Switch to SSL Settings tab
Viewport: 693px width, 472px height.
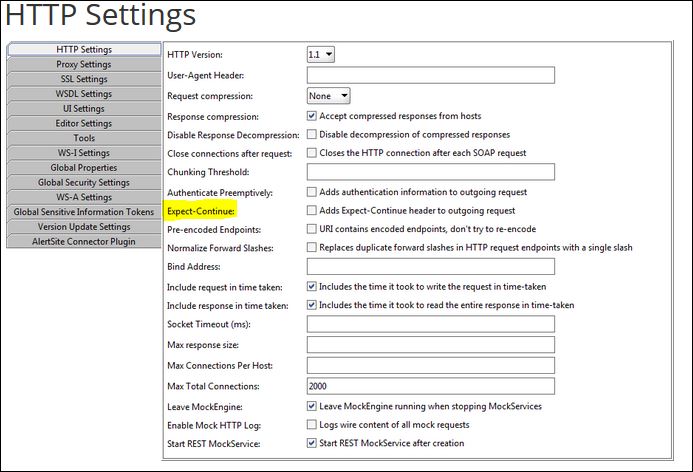pyautogui.click(x=84, y=79)
